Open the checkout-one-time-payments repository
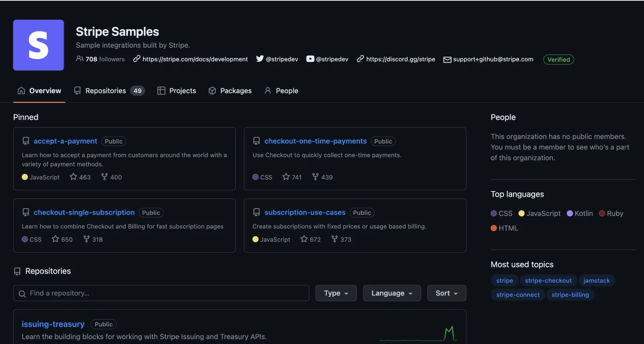644x344 pixels. pos(316,141)
